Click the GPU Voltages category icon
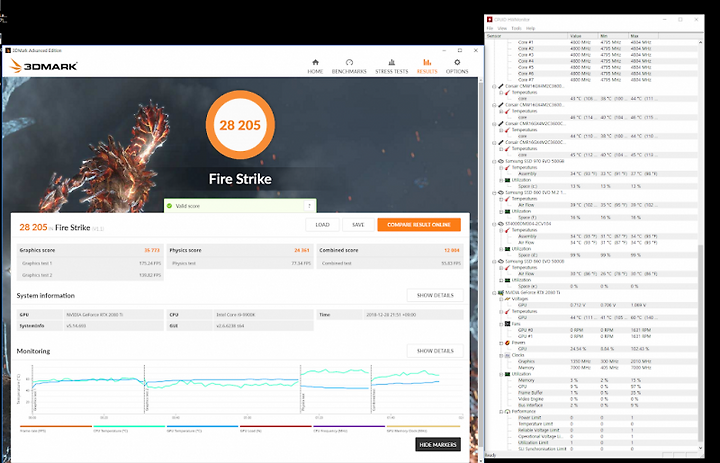 click(507, 299)
